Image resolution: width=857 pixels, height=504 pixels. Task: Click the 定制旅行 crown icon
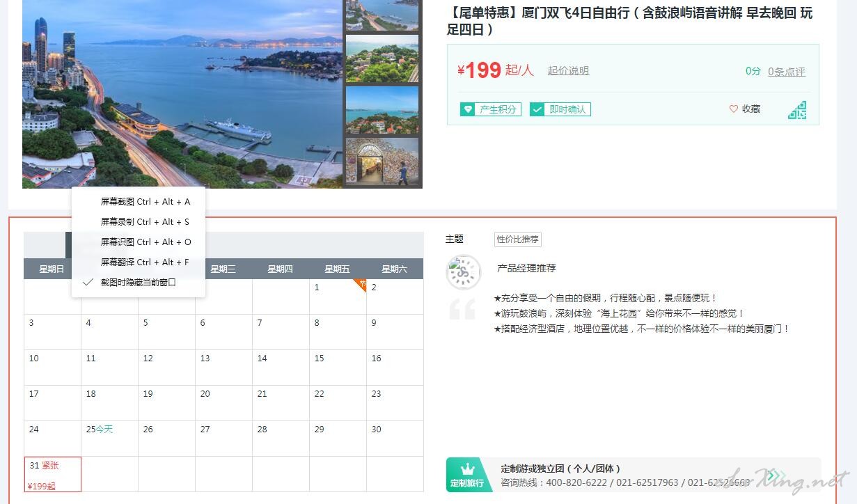click(x=468, y=469)
